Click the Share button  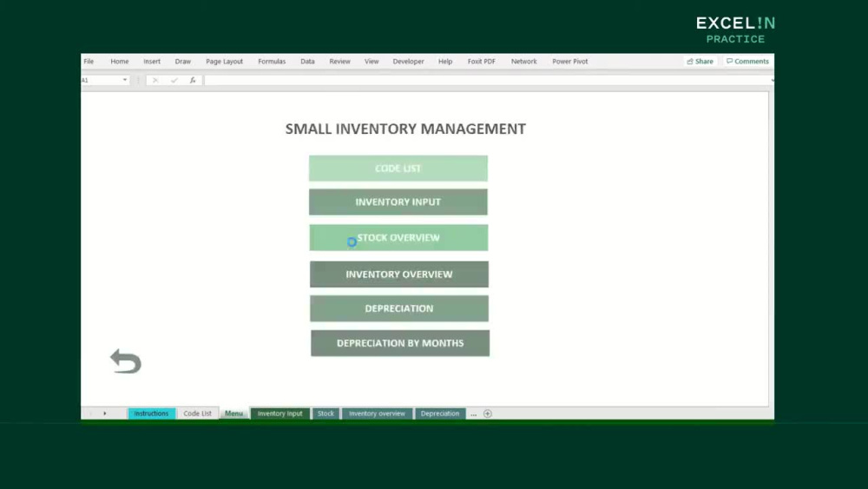coord(700,62)
